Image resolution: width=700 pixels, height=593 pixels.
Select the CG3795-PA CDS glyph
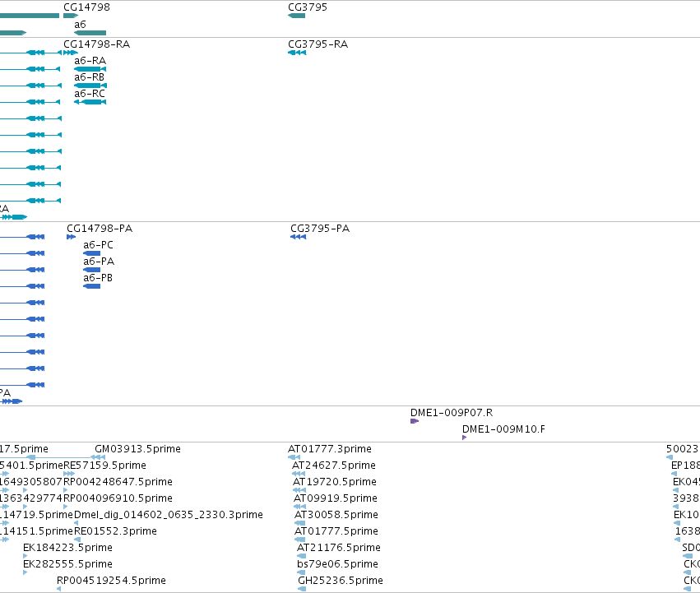coord(299,237)
